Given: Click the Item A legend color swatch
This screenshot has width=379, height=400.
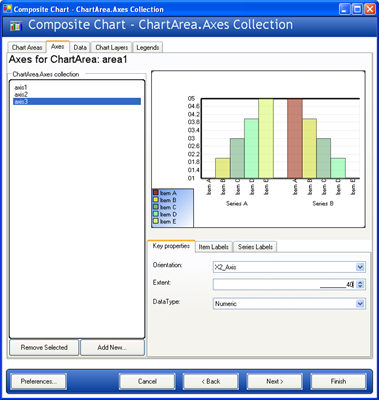Looking at the screenshot, I should (156, 192).
